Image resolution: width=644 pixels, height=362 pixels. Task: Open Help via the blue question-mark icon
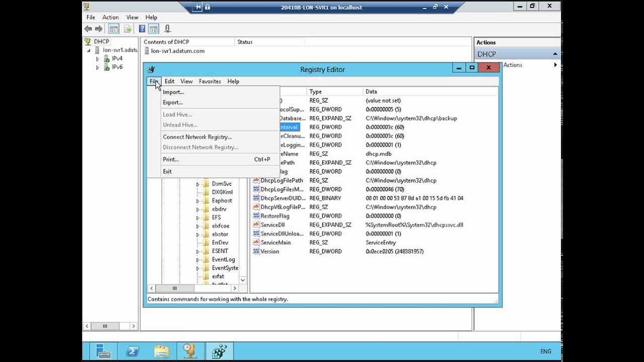click(x=142, y=29)
